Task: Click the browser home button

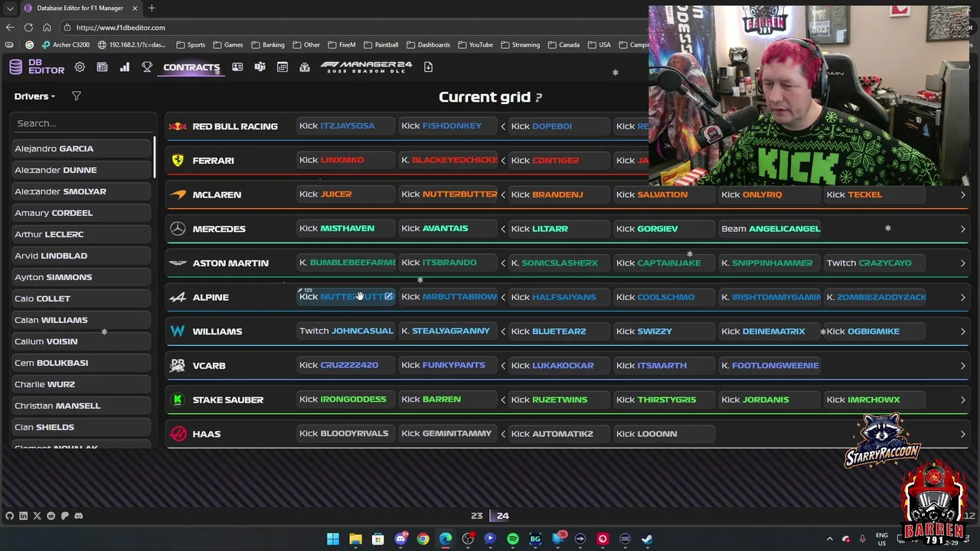Action: (47, 28)
